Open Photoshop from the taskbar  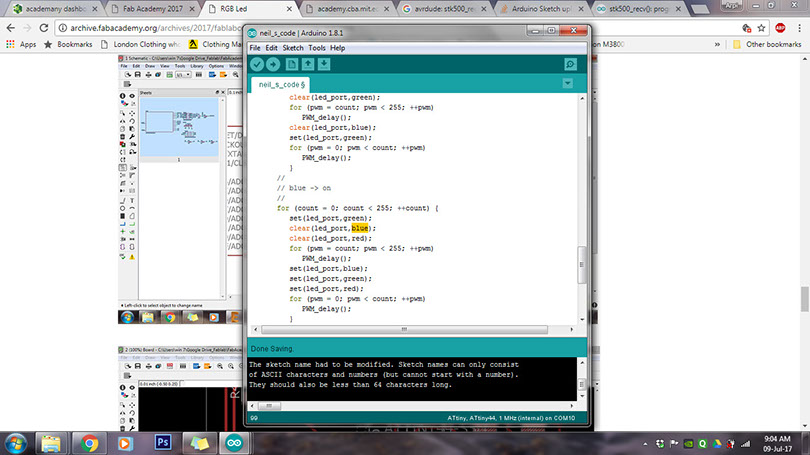[163, 443]
